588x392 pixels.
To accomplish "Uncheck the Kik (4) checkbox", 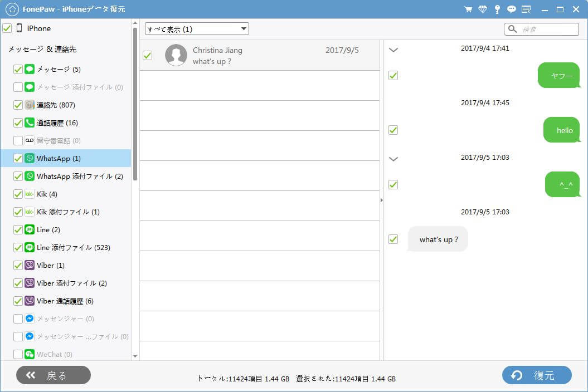I will point(18,194).
